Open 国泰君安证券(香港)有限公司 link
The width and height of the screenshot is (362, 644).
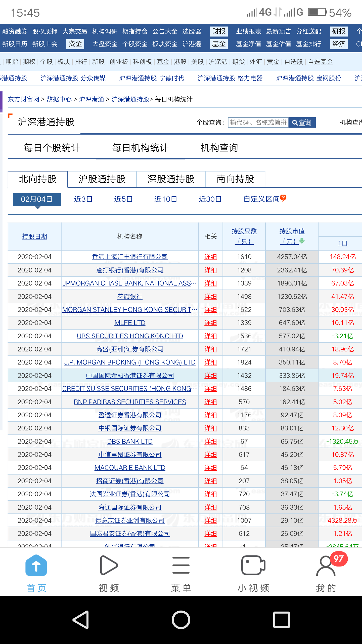pyautogui.click(x=130, y=534)
